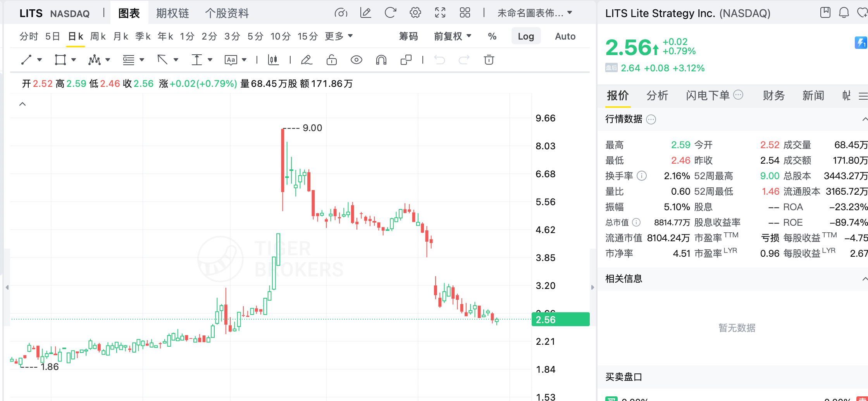The height and width of the screenshot is (401, 868).
Task: Select the 15分 interval
Action: pyautogui.click(x=308, y=36)
